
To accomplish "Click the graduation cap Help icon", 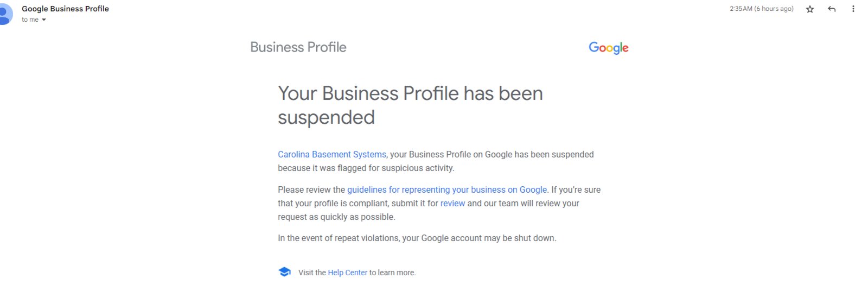I will pyautogui.click(x=284, y=272).
